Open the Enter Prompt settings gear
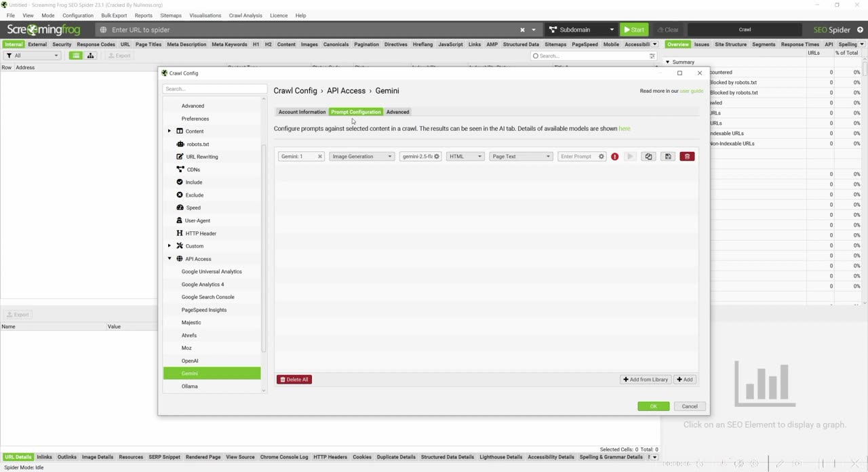 [601, 157]
